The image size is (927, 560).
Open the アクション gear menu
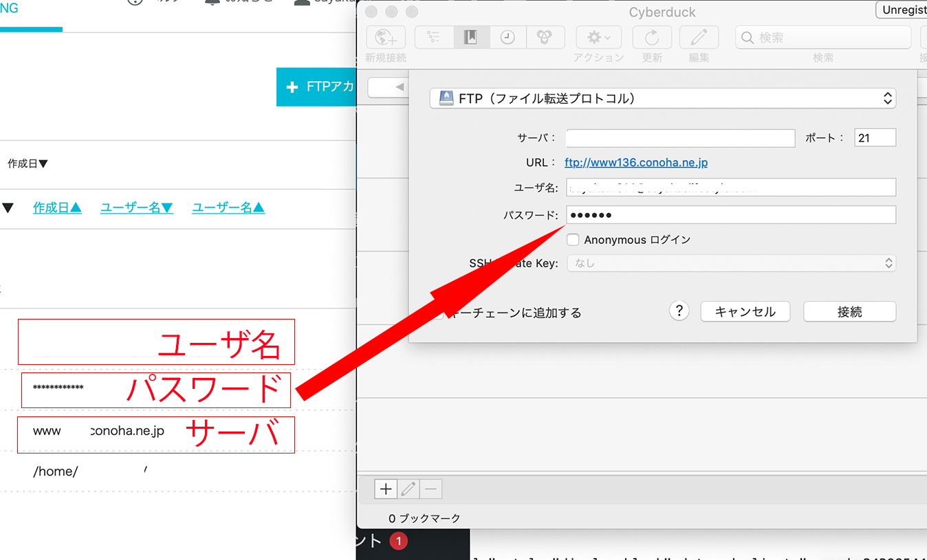598,37
